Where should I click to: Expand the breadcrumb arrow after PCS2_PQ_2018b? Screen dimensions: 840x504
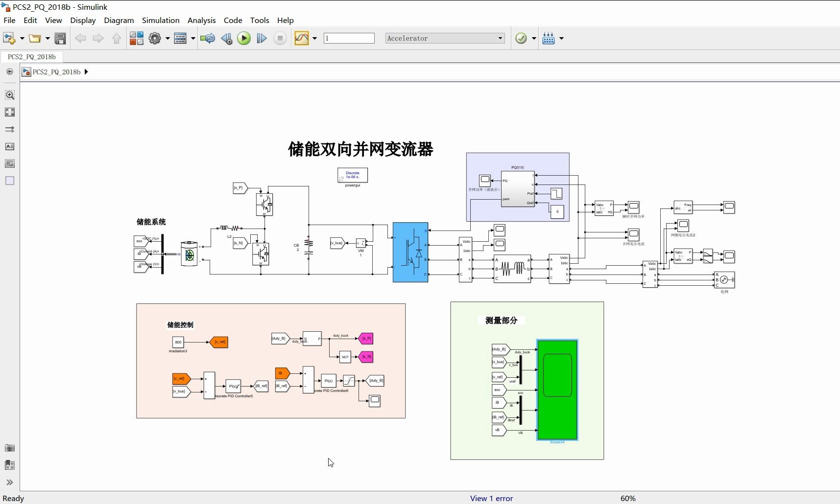[x=86, y=72]
